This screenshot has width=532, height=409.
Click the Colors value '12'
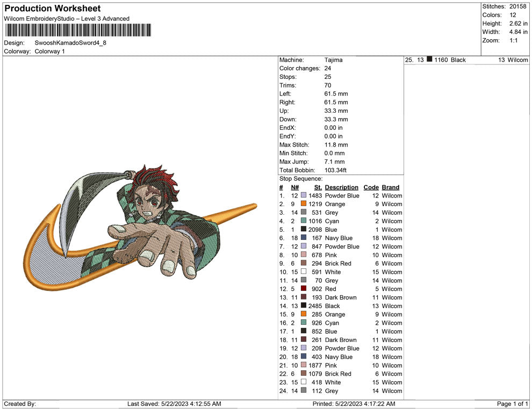513,15
